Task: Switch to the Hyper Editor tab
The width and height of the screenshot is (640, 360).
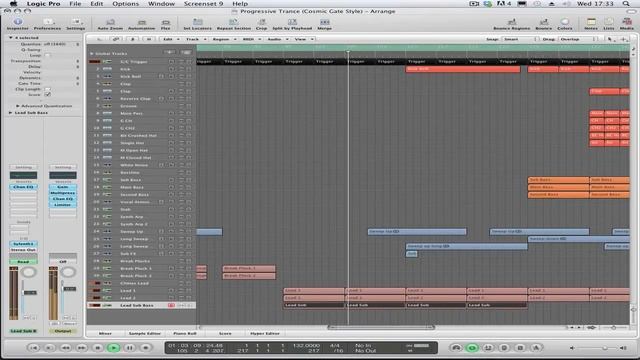Action: coord(265,333)
